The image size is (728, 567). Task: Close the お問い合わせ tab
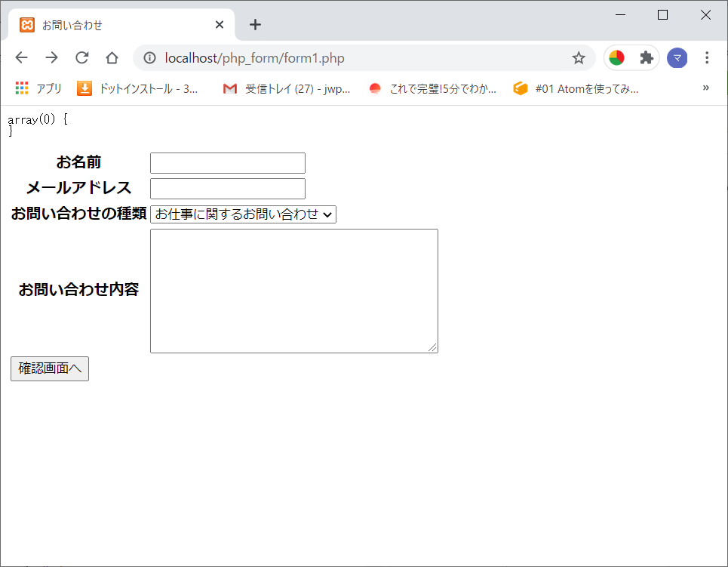[220, 25]
